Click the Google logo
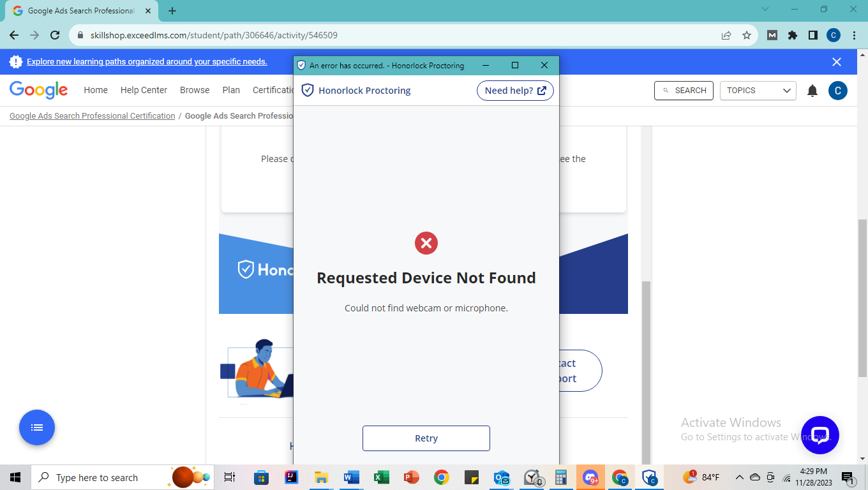This screenshot has height=490, width=868. (39, 90)
